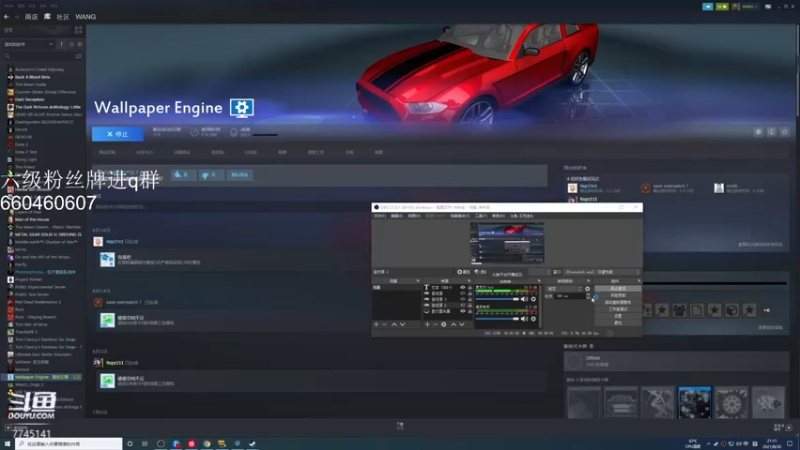Switch library to grid view icon
This screenshot has width=800, height=450.
pos(78,30)
